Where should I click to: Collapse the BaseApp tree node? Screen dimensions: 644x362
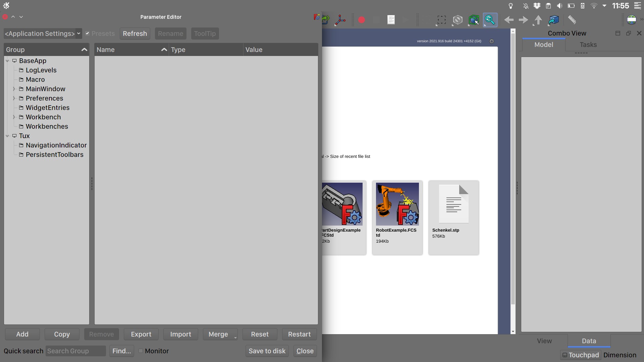pyautogui.click(x=7, y=61)
